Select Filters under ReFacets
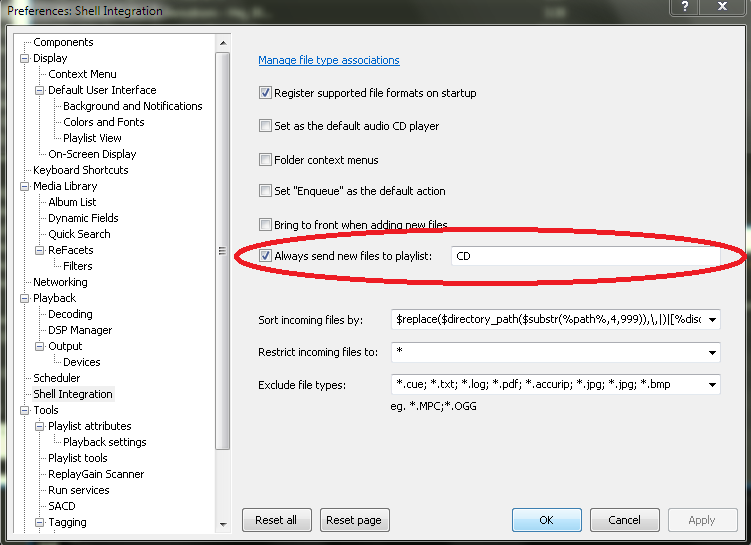 pyautogui.click(x=78, y=266)
